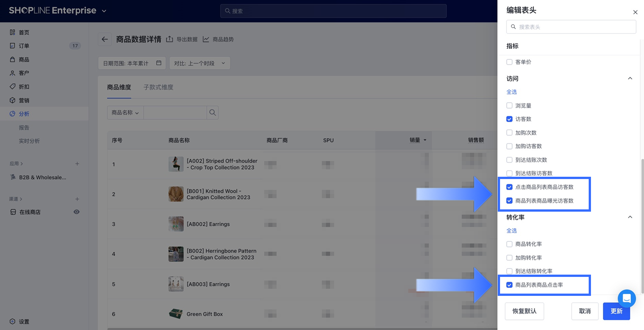This screenshot has width=644, height=330.
Task: Click the 导出数据 export icon
Action: click(x=170, y=39)
